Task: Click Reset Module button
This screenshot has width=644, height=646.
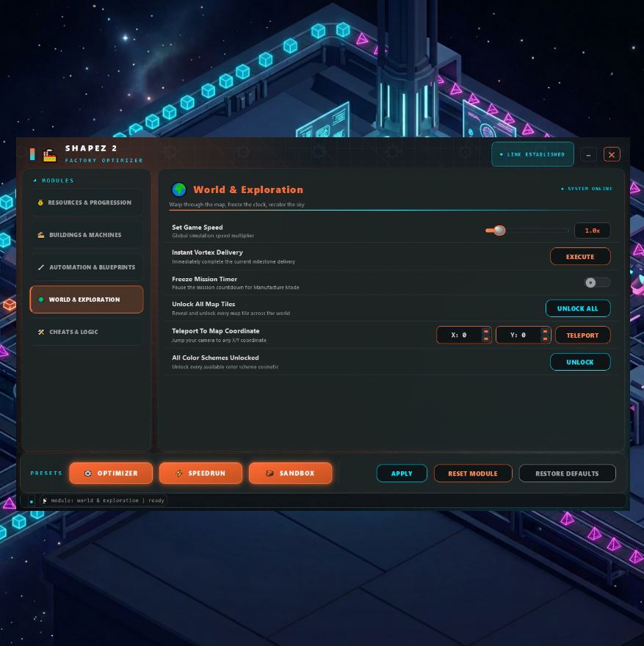Action: tap(473, 473)
